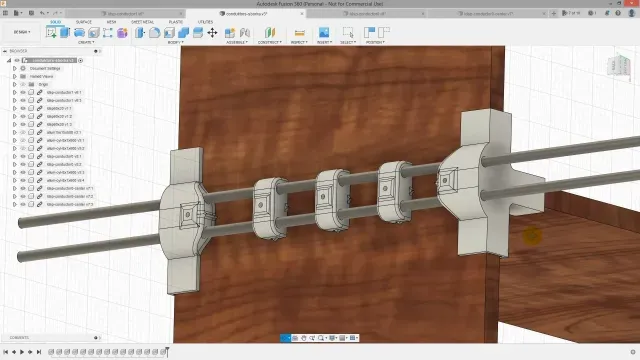Activate the root component radio button
640x360 pixels.
[x=81, y=60]
